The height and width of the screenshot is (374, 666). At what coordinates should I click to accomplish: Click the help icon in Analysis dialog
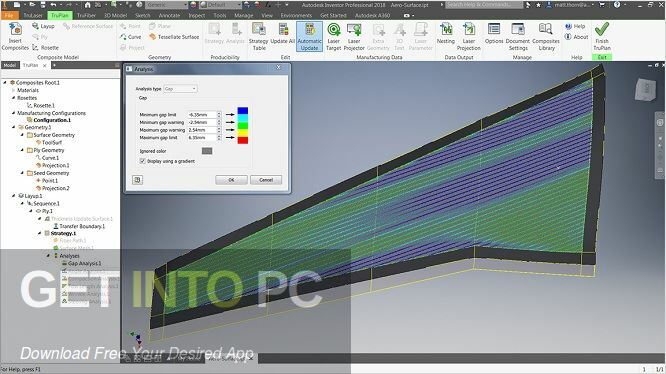pos(137,180)
